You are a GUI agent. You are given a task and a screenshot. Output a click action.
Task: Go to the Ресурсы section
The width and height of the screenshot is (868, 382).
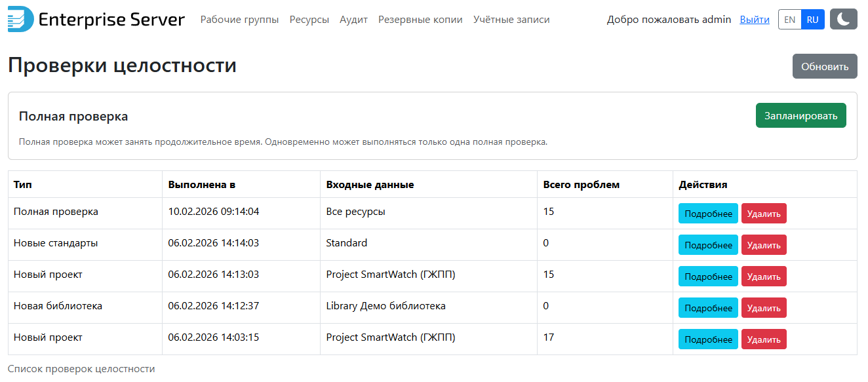[309, 20]
